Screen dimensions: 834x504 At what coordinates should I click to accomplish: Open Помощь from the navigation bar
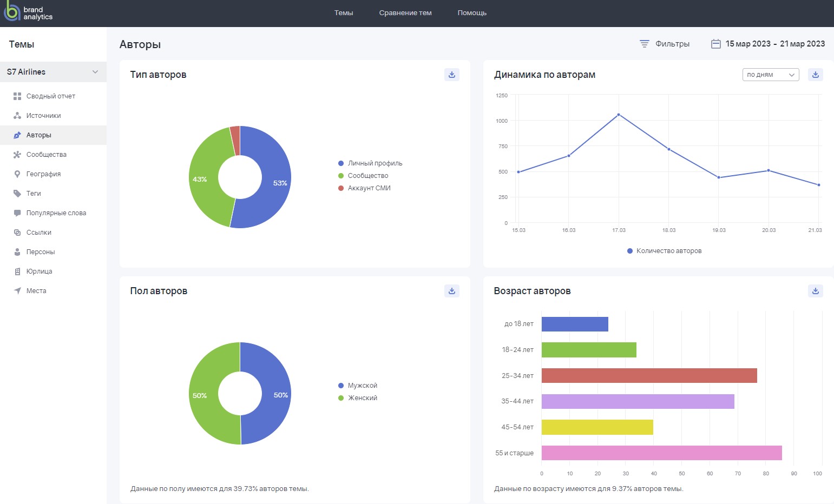tap(471, 13)
